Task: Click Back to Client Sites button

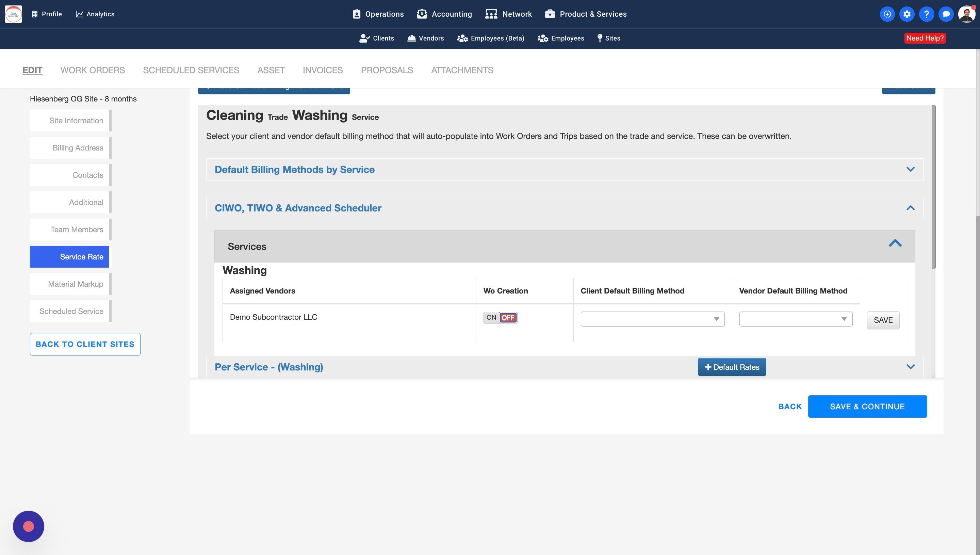Action: click(x=85, y=344)
